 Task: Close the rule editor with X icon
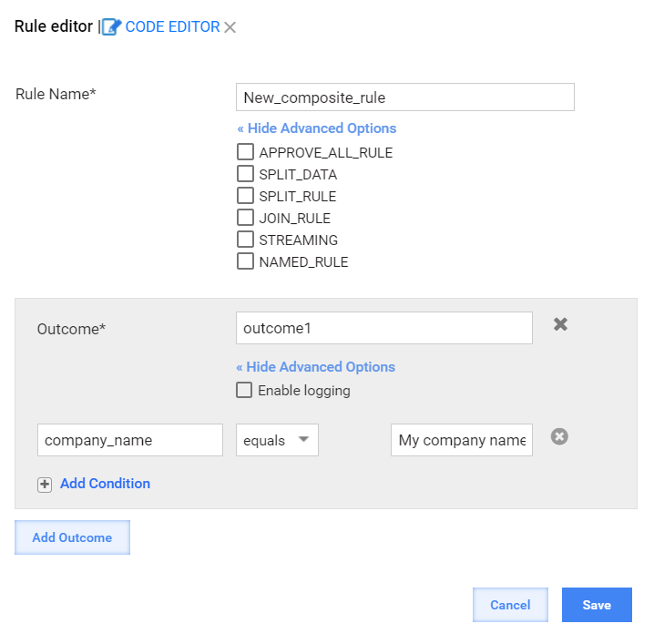pos(230,27)
